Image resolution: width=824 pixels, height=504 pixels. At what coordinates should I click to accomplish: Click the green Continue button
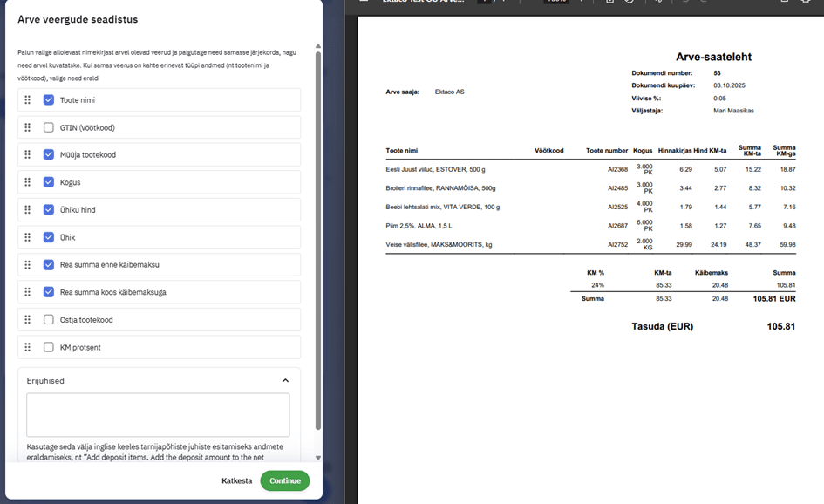pos(284,480)
